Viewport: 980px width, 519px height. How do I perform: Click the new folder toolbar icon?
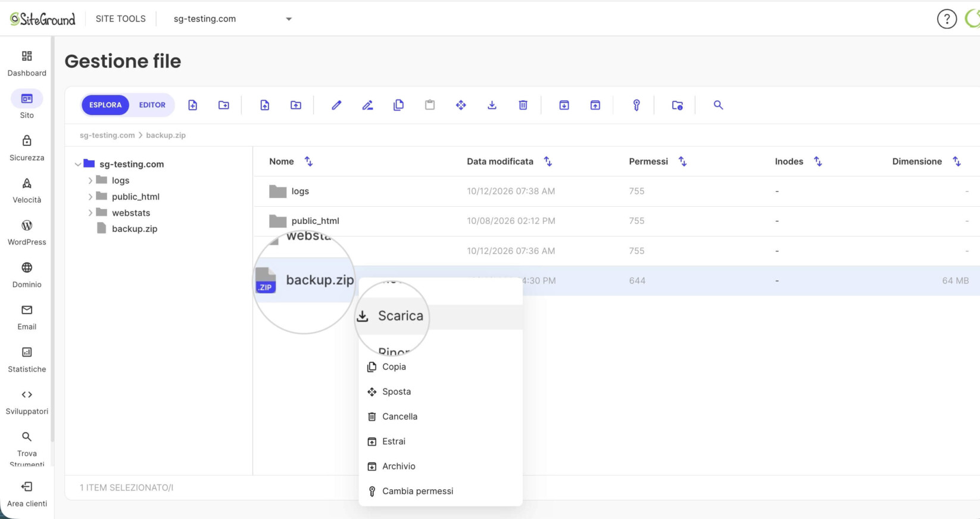[224, 105]
